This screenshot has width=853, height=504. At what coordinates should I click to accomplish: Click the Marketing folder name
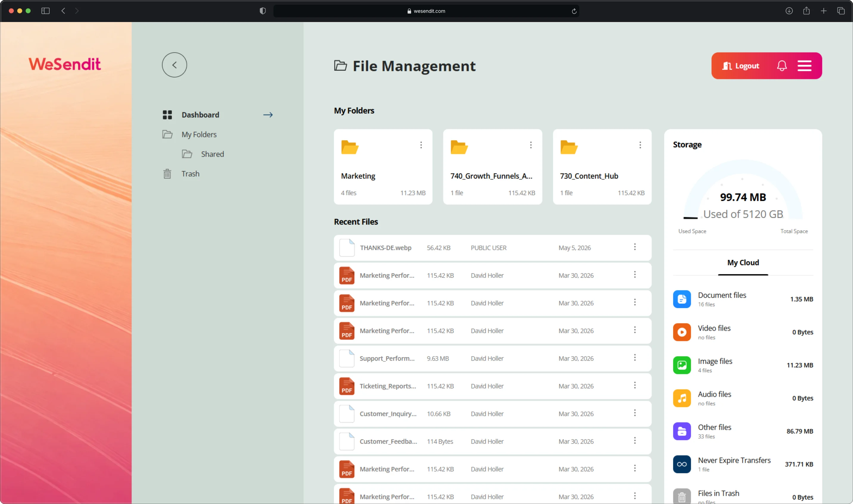click(x=358, y=176)
